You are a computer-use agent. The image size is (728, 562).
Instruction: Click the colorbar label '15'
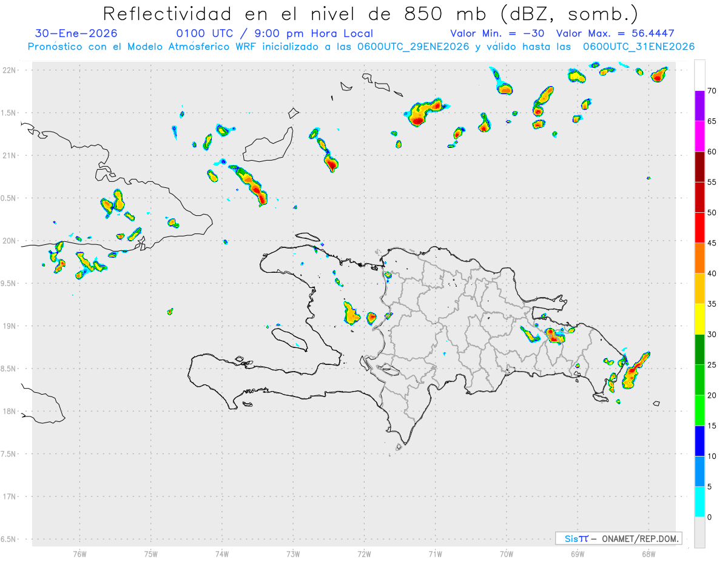[712, 426]
